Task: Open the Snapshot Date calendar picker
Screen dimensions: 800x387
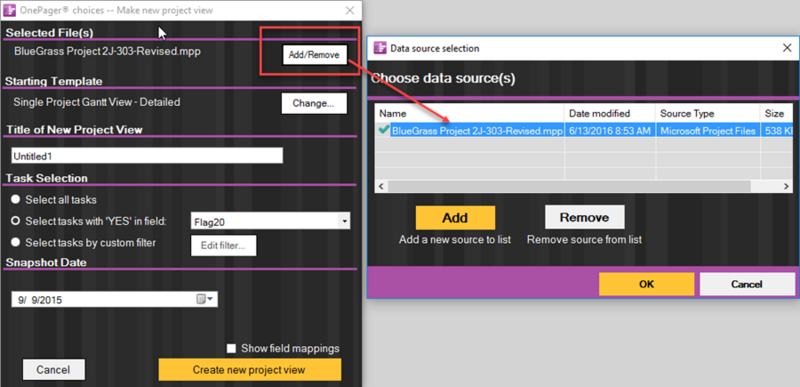Action: (206, 299)
